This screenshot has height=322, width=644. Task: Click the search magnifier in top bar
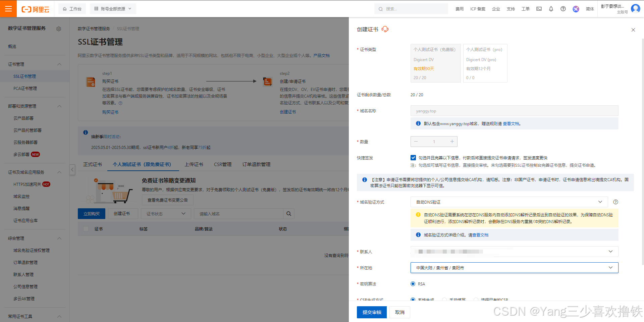click(x=381, y=9)
